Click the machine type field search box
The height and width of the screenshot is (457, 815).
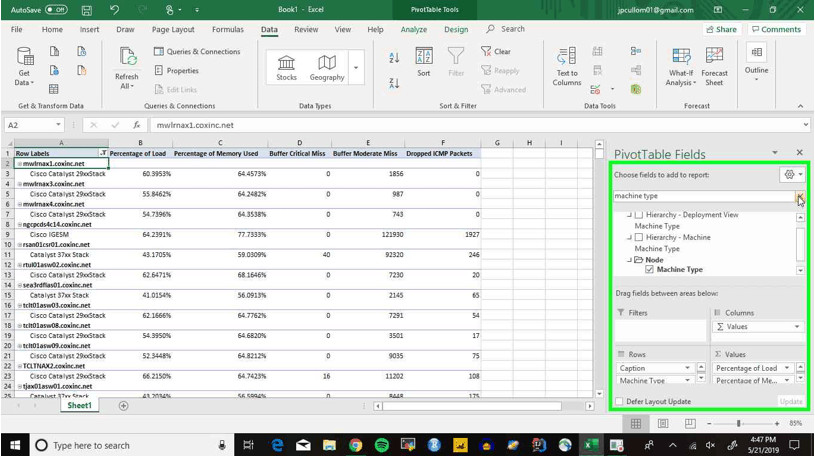point(704,196)
